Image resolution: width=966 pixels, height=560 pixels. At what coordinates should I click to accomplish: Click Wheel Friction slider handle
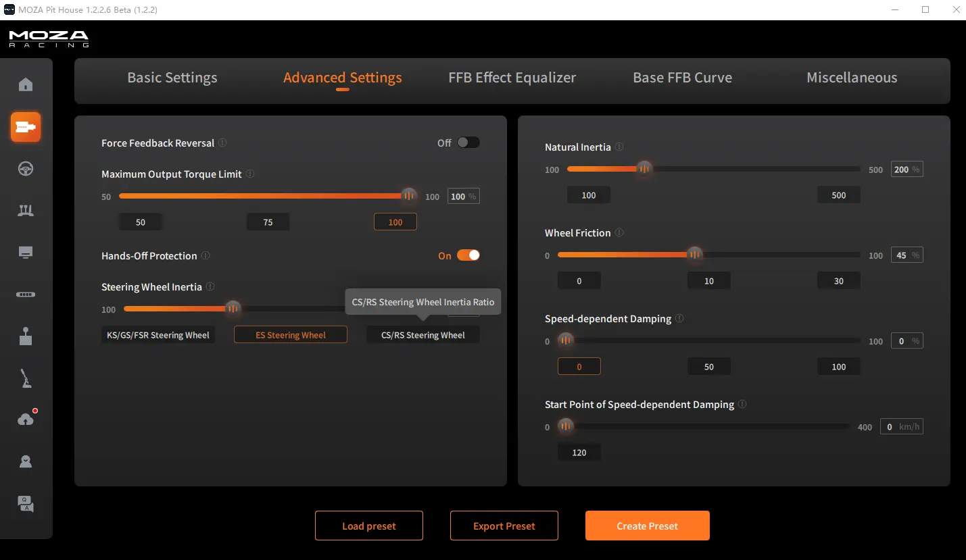695,255
